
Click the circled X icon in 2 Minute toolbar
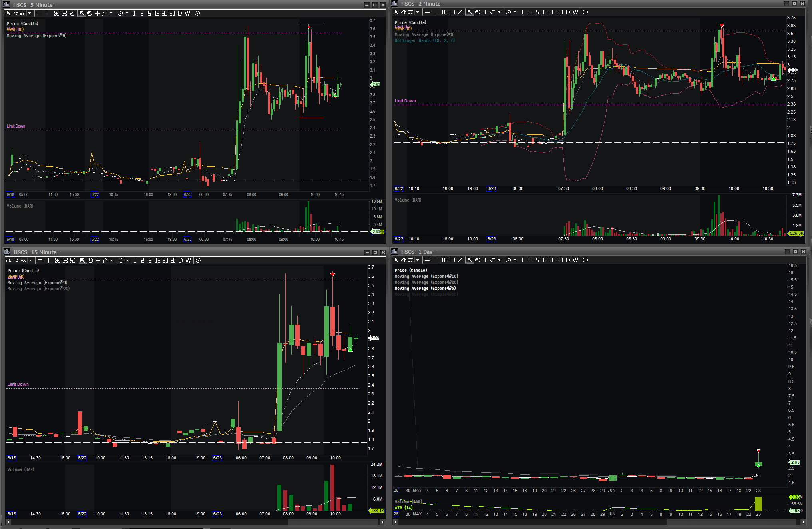(x=585, y=12)
